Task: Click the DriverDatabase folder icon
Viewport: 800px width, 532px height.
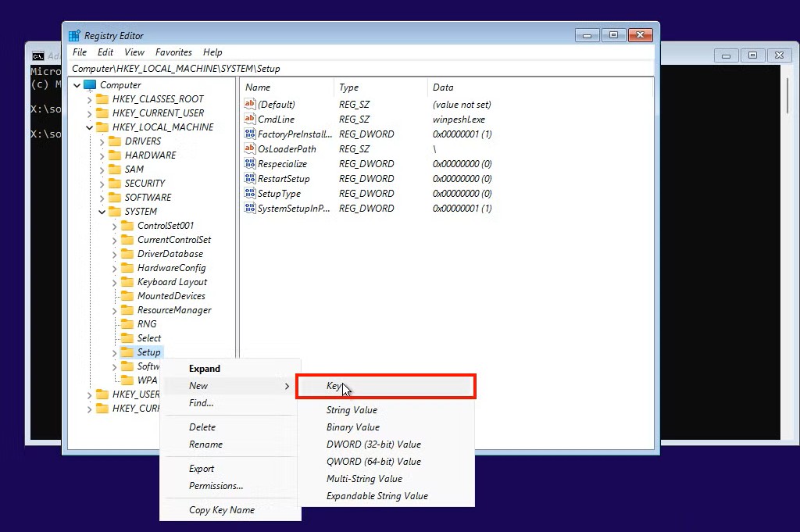Action: tap(127, 253)
